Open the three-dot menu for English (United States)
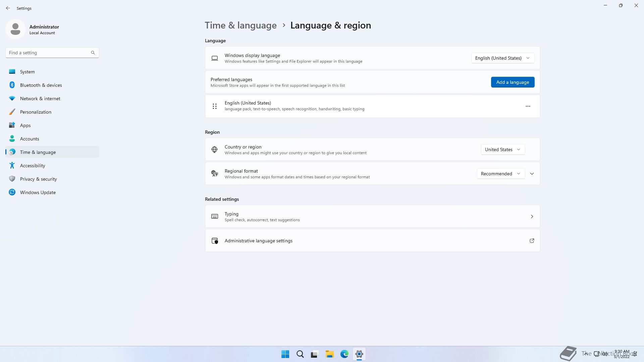Viewport: 644px width, 362px height. click(x=528, y=106)
